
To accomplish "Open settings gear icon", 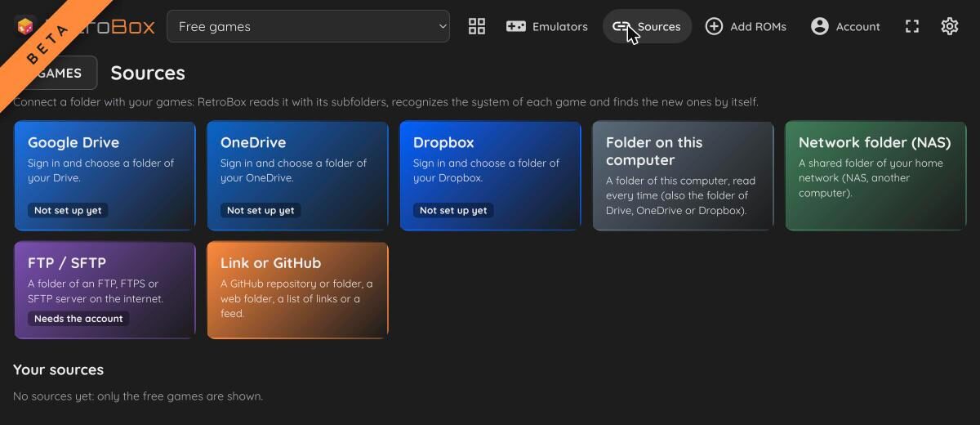I will pyautogui.click(x=949, y=26).
